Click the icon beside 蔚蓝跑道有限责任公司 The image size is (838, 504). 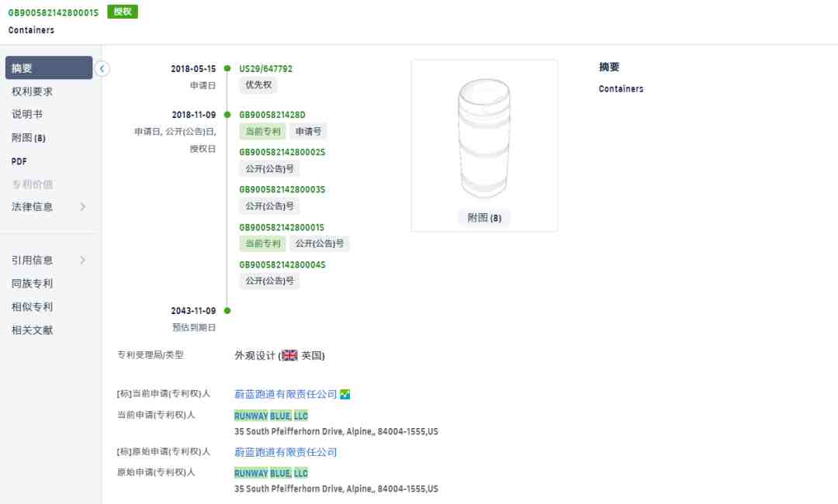pos(345,395)
